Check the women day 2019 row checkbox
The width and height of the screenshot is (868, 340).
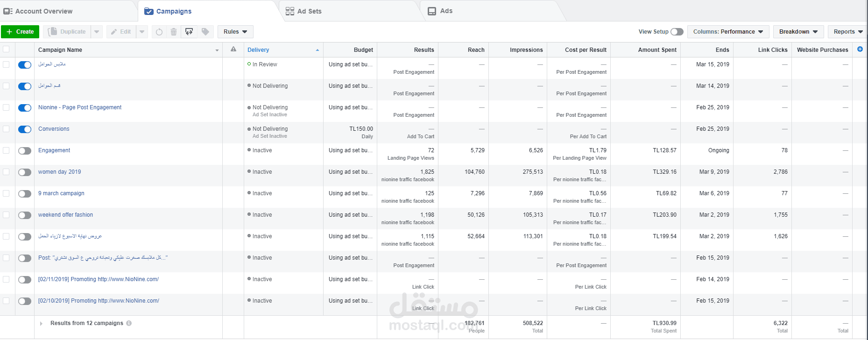(x=6, y=171)
